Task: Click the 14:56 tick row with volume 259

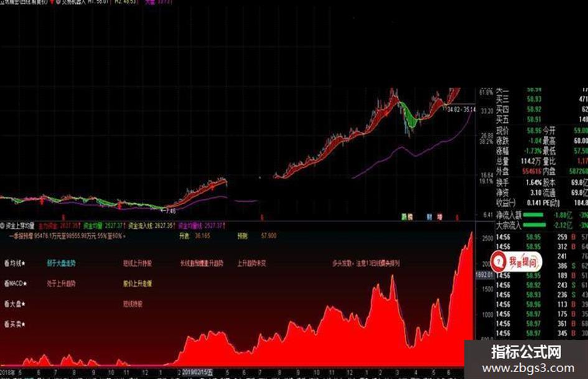Action: coord(542,236)
